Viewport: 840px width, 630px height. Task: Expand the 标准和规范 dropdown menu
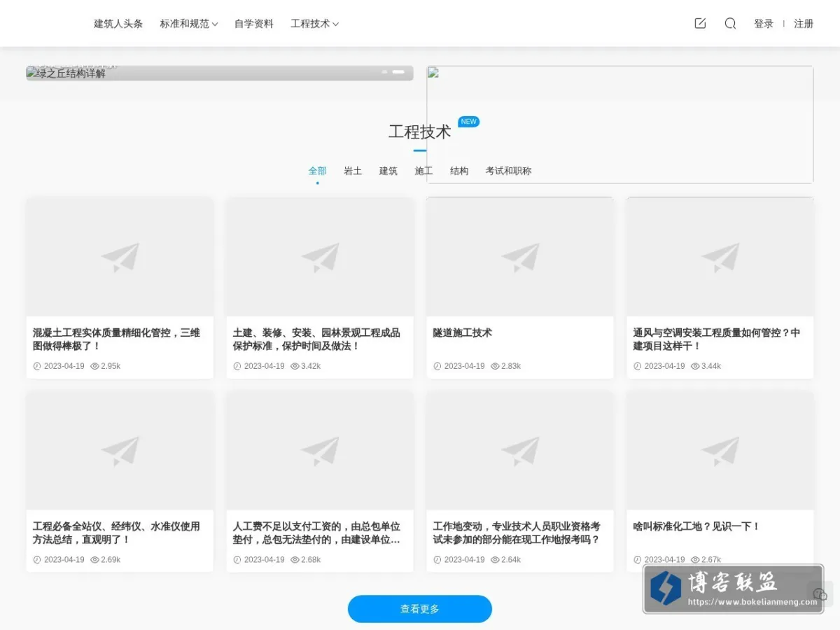[x=189, y=23]
